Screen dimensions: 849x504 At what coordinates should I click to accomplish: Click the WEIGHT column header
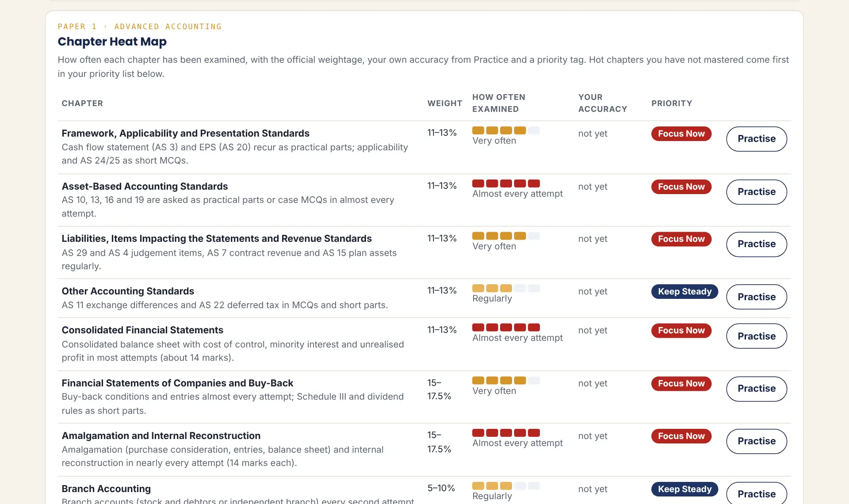445,103
